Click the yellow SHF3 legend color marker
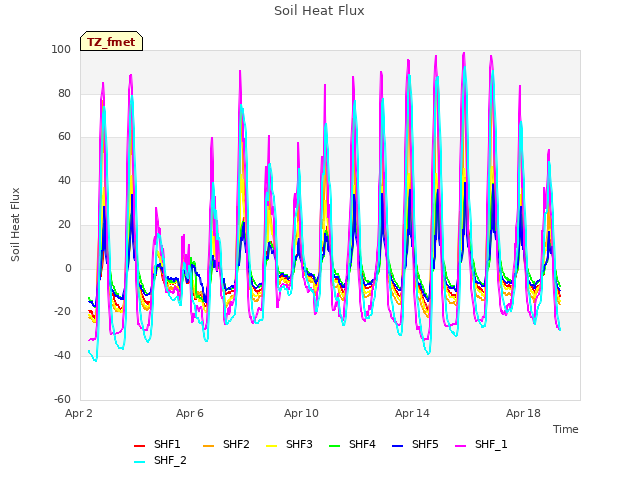 (x=271, y=446)
